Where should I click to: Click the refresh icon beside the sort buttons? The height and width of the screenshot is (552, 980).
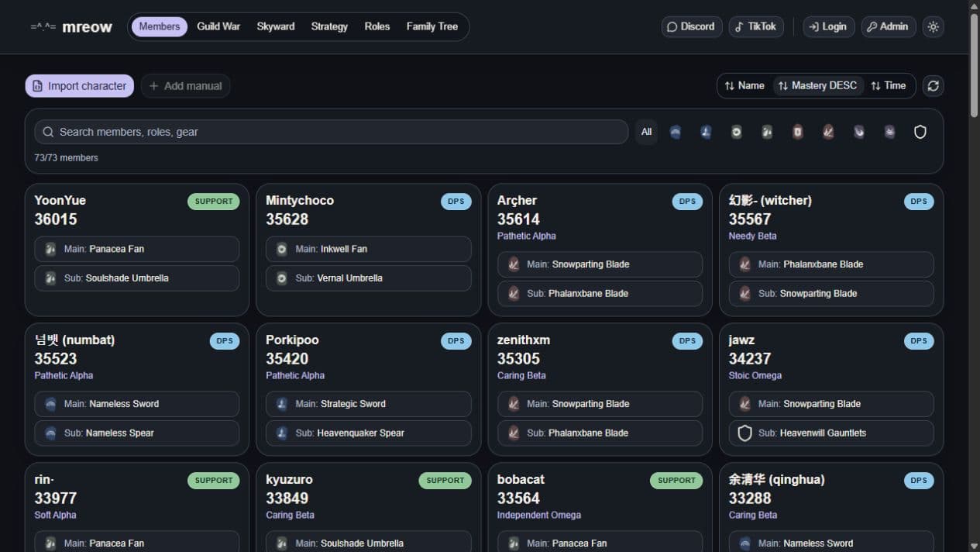[934, 86]
